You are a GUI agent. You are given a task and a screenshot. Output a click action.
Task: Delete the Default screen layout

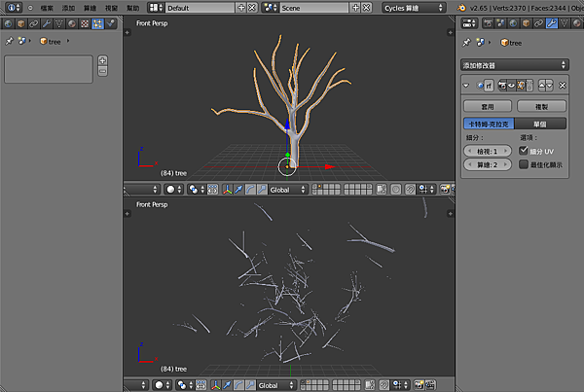252,8
